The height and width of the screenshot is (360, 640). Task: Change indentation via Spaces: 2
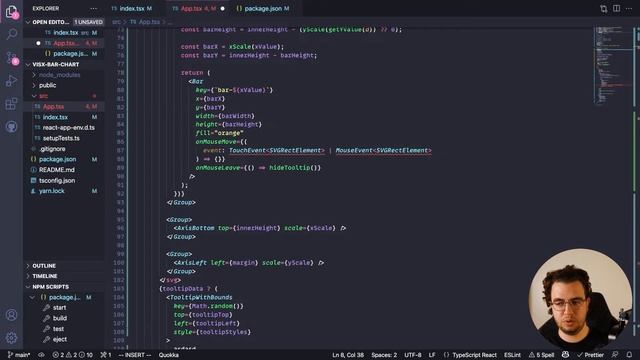pos(384,355)
